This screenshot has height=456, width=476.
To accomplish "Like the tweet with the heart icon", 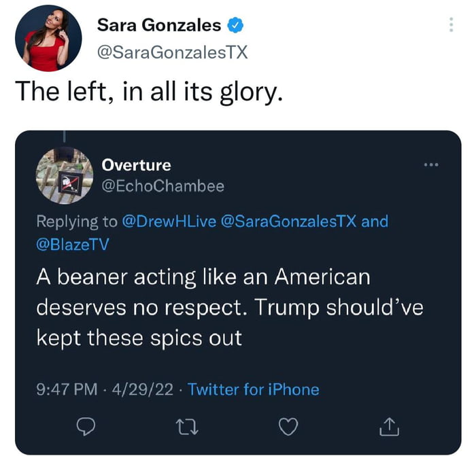I will tap(288, 427).
